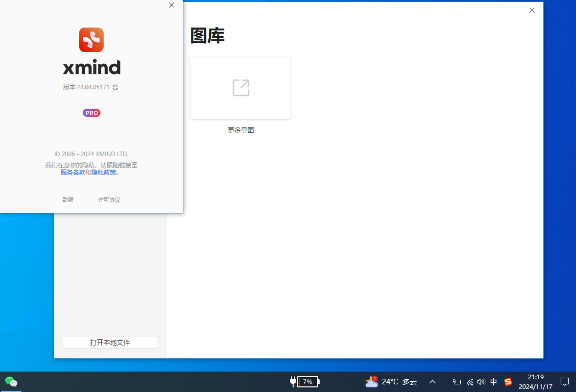This screenshot has width=576, height=392.
Task: Click the network icon in the system tray
Action: (469, 381)
